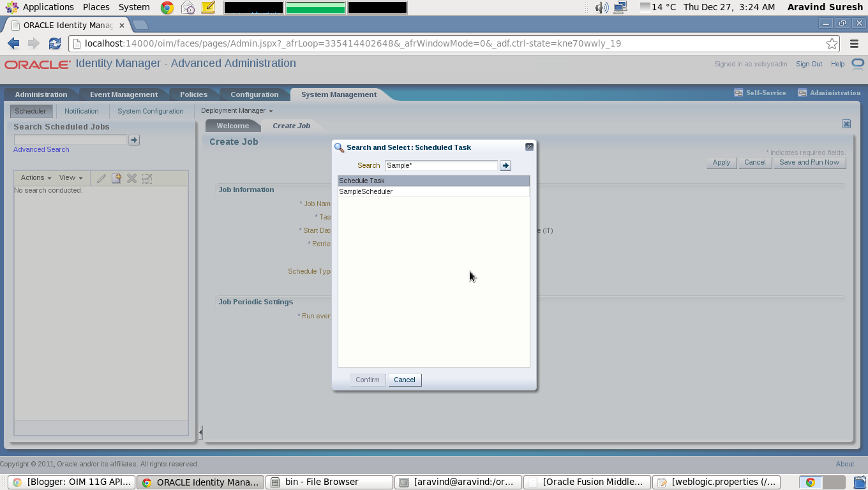This screenshot has width=868, height=490.
Task: Switch to the Configuration tab
Action: 254,94
